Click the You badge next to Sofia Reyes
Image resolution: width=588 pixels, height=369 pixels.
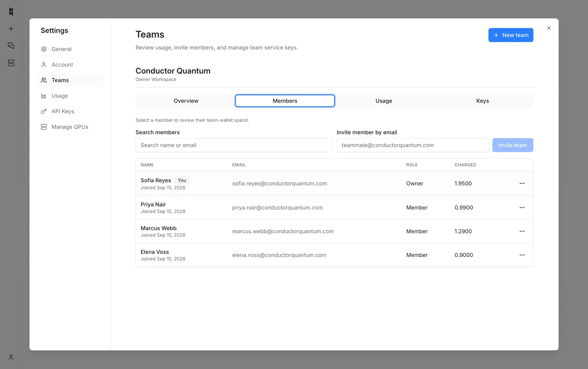point(182,180)
